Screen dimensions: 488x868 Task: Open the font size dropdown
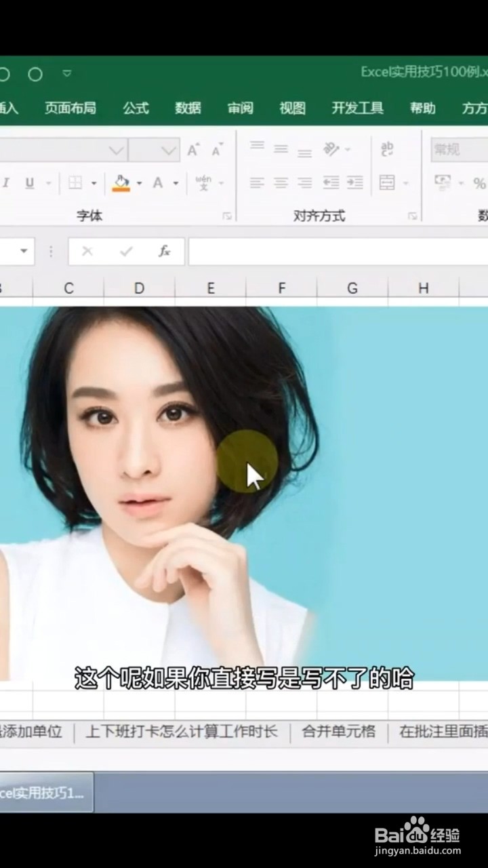pos(169,150)
